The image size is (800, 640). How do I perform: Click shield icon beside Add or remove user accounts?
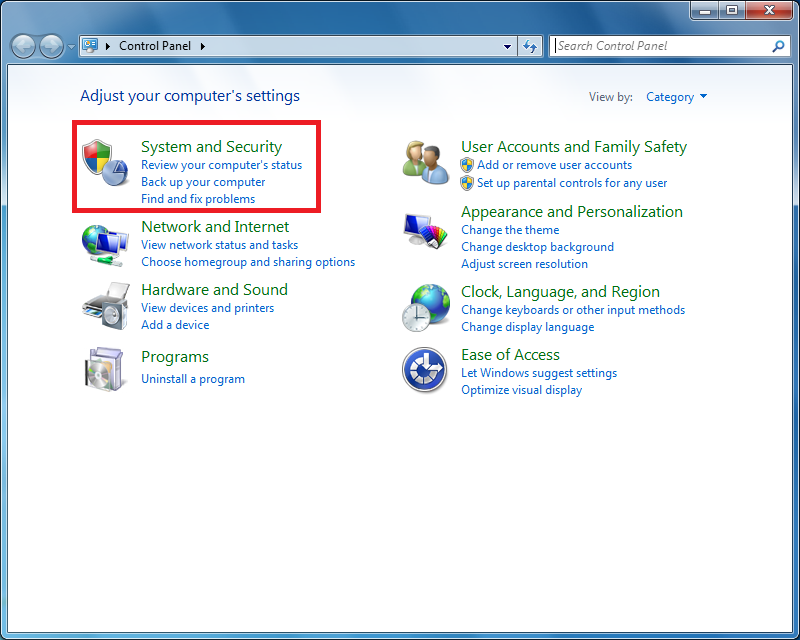467,165
